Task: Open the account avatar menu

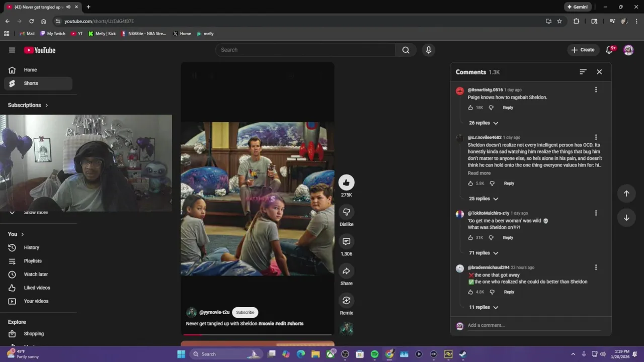Action: tap(628, 50)
